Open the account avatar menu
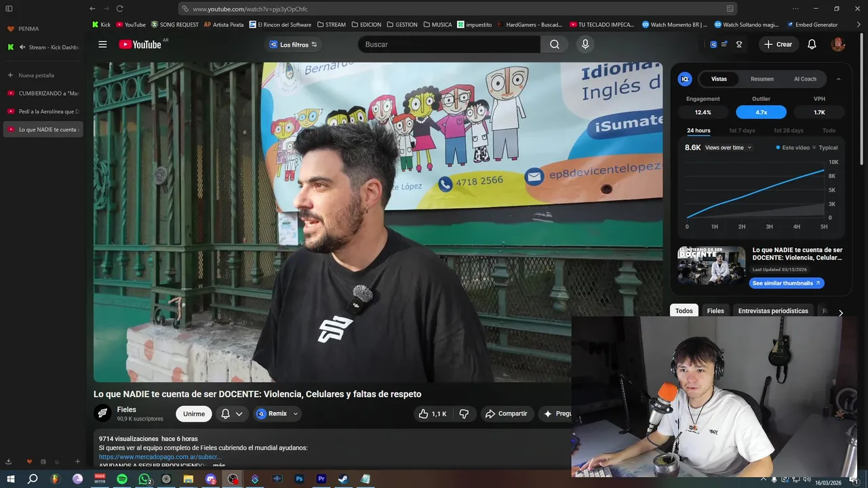The image size is (868, 488). pos(838,45)
